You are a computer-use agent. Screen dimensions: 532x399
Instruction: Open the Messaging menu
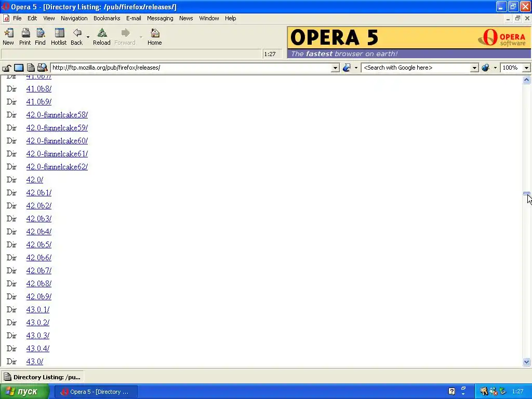pos(160,18)
